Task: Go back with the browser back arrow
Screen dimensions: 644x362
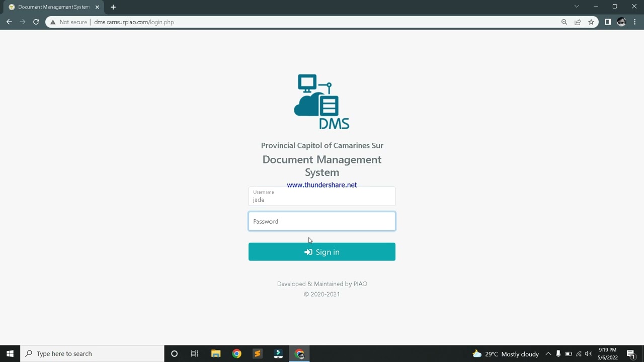Action: [x=9, y=22]
